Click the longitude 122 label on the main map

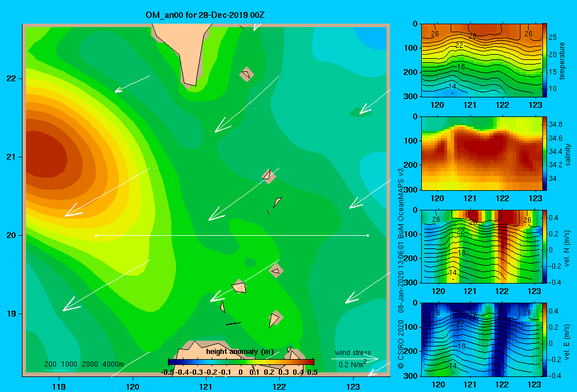pyautogui.click(x=279, y=386)
